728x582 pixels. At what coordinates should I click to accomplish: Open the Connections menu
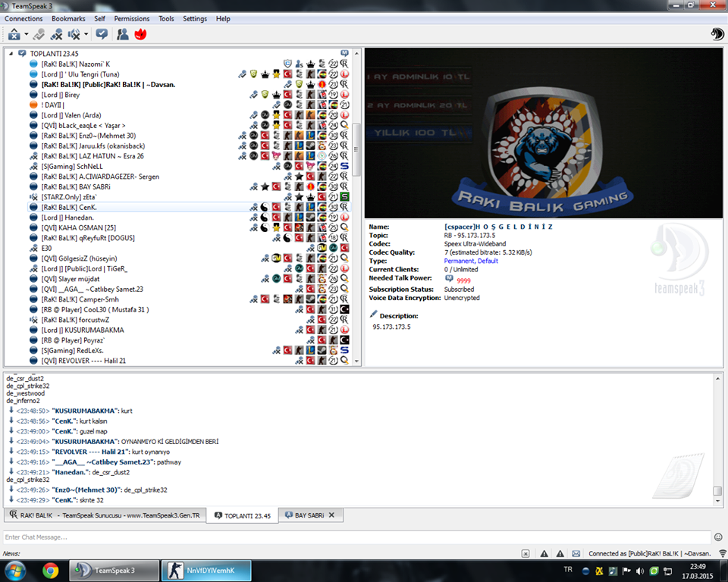pos(24,18)
